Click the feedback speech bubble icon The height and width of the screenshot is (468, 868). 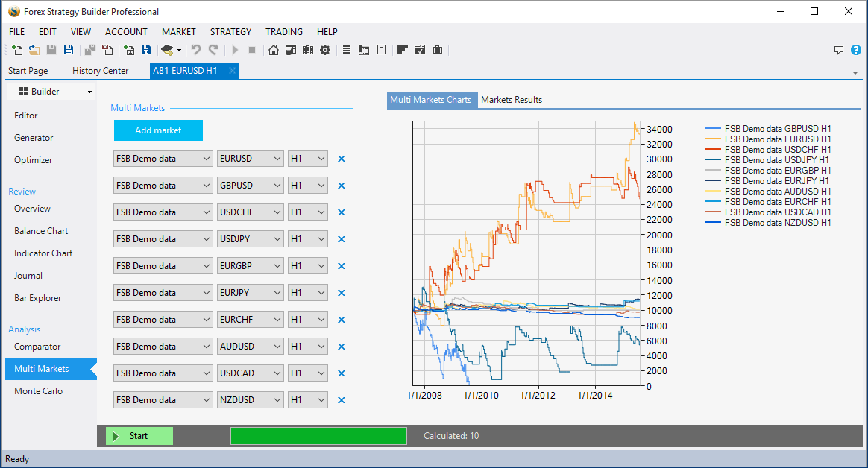(x=839, y=50)
